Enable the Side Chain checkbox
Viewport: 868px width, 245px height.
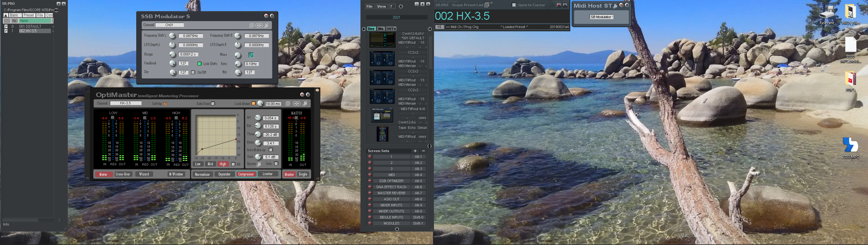point(213,104)
